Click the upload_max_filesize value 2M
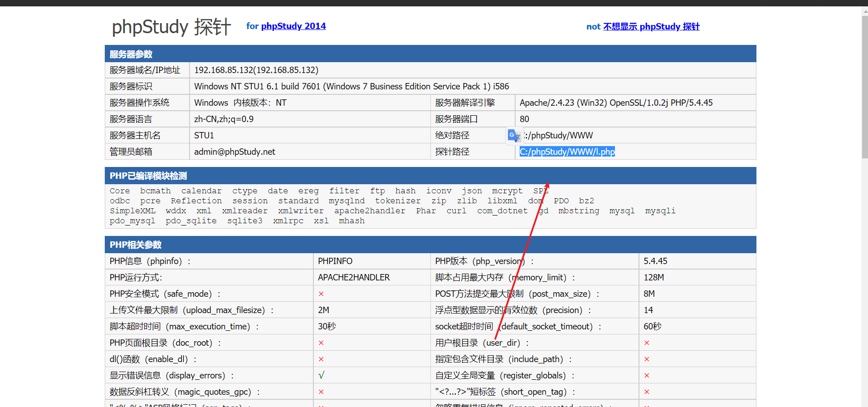 [323, 310]
